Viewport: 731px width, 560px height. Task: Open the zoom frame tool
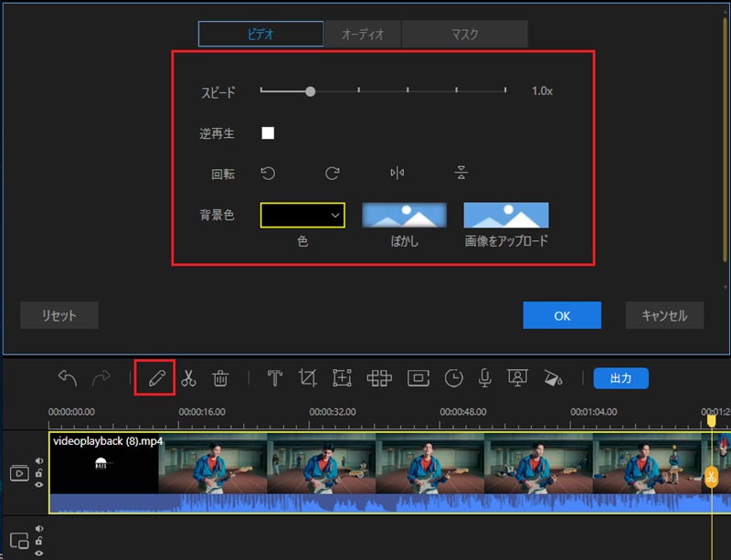click(x=342, y=378)
